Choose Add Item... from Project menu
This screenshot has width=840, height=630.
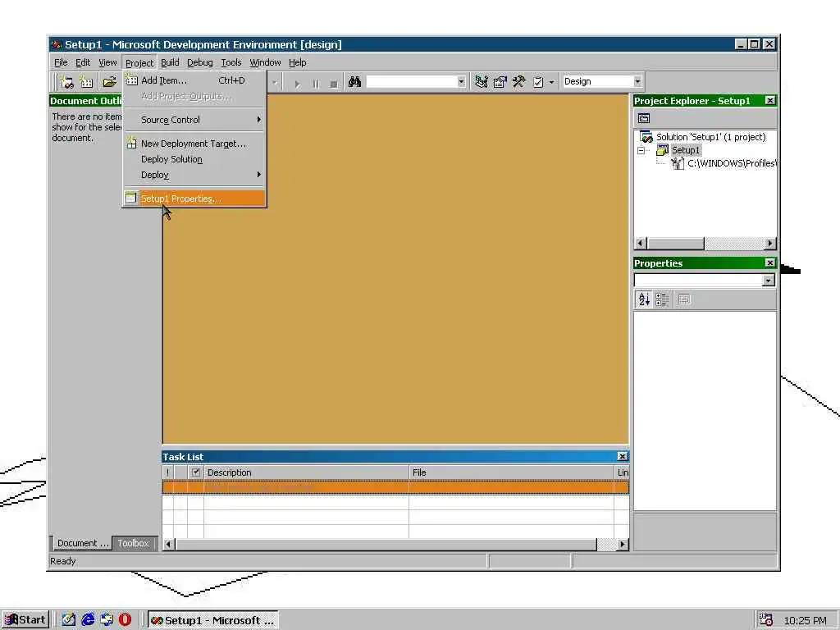click(194, 80)
